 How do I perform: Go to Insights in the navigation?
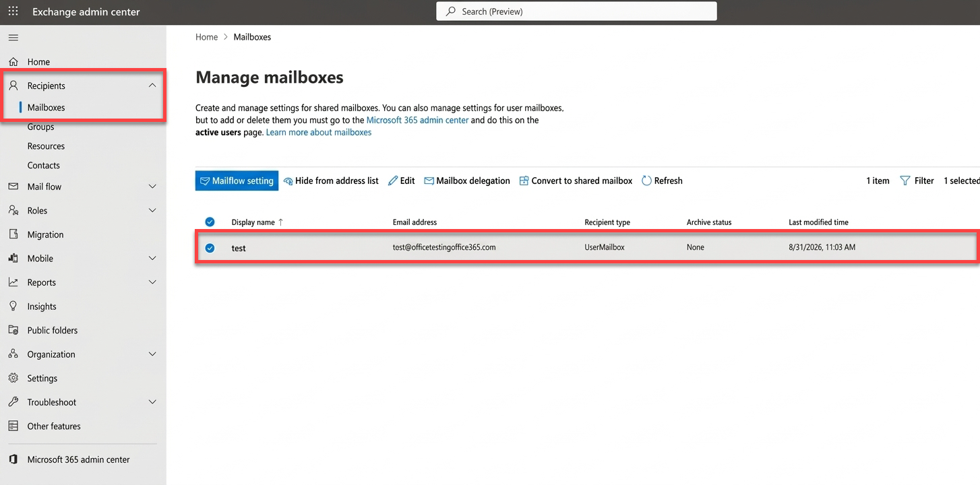point(42,306)
